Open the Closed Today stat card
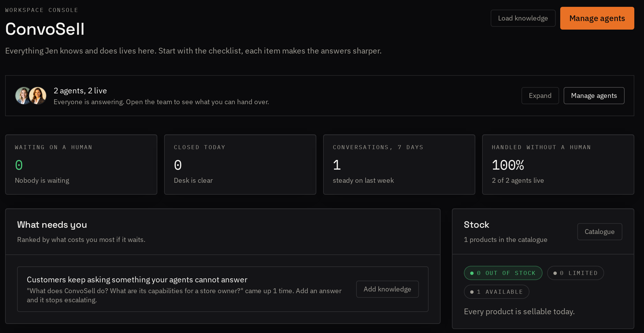 240,165
